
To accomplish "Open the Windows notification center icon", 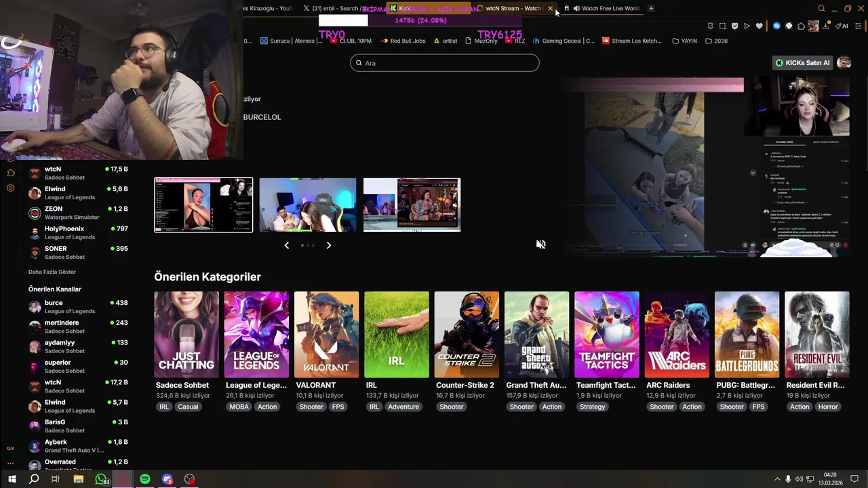I will pos(856,479).
